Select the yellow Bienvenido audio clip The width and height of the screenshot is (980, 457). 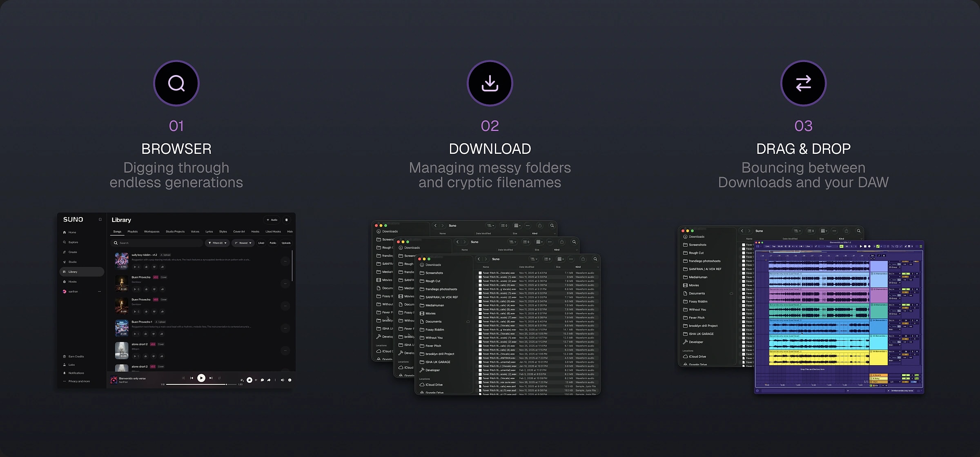coord(819,357)
